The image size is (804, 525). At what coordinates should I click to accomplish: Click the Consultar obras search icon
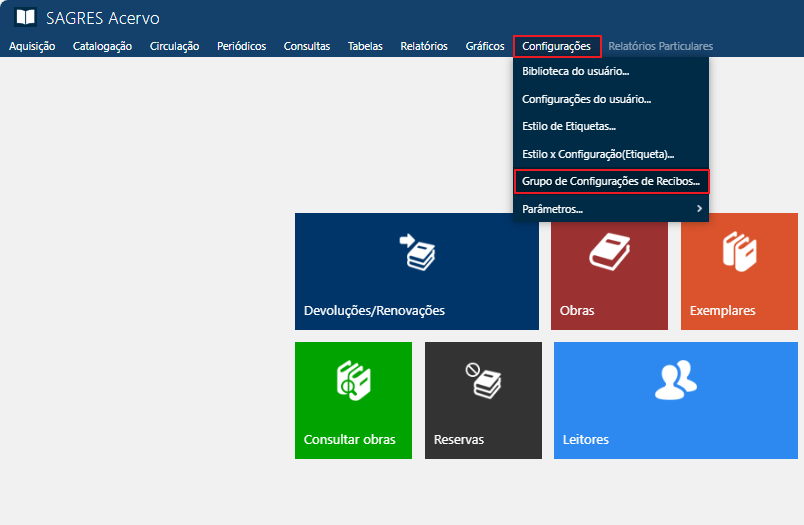(x=353, y=381)
